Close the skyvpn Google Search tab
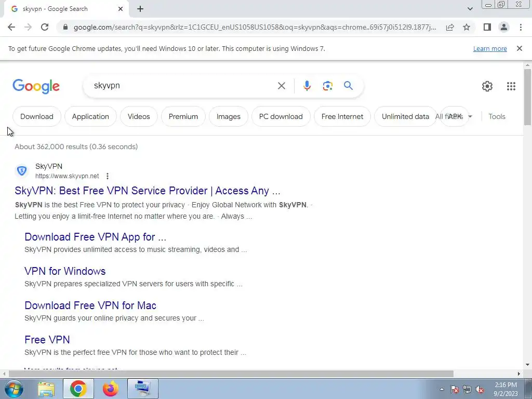The width and height of the screenshot is (532, 399). tap(121, 9)
